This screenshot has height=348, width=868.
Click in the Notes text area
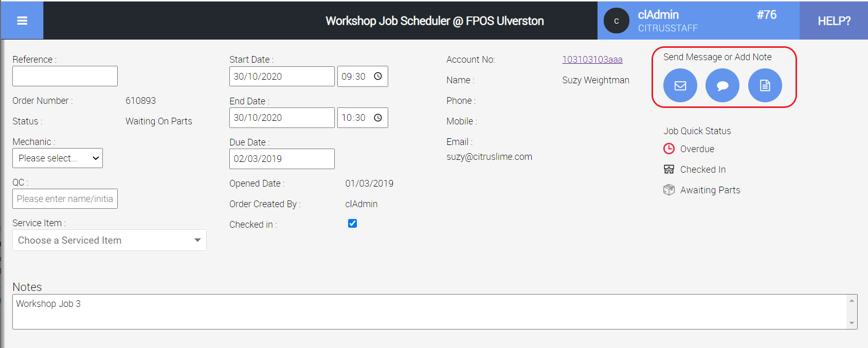(x=430, y=312)
